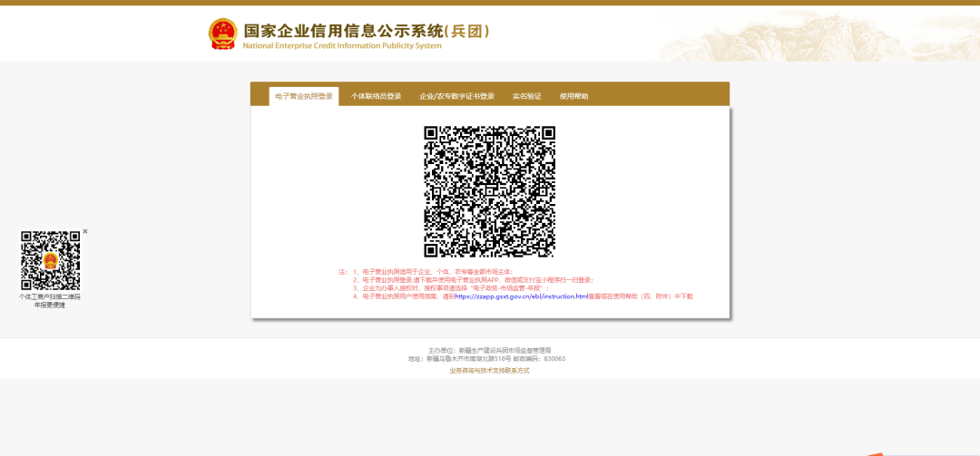Click the large login QR code
The height and width of the screenshot is (456, 980).
tap(489, 192)
